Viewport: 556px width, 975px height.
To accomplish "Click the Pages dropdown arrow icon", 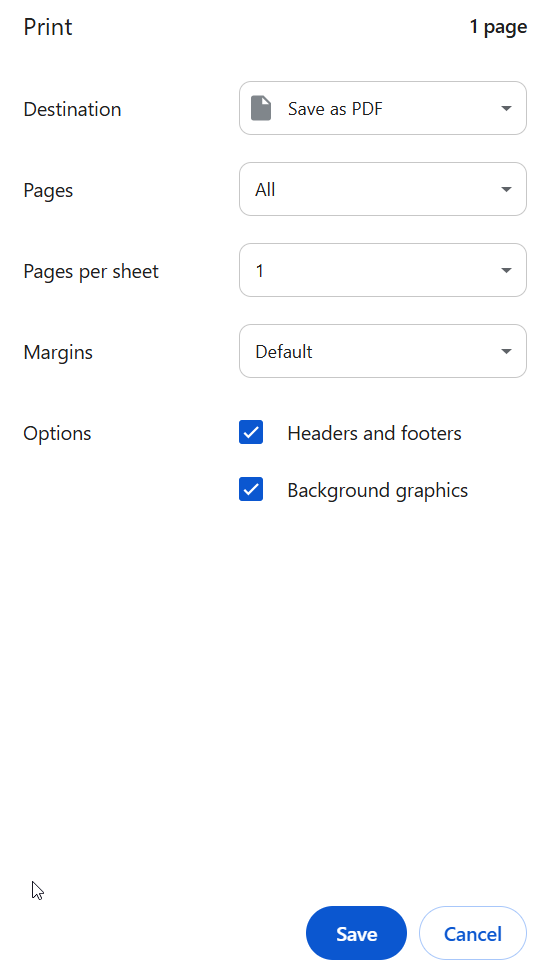I will pyautogui.click(x=506, y=189).
